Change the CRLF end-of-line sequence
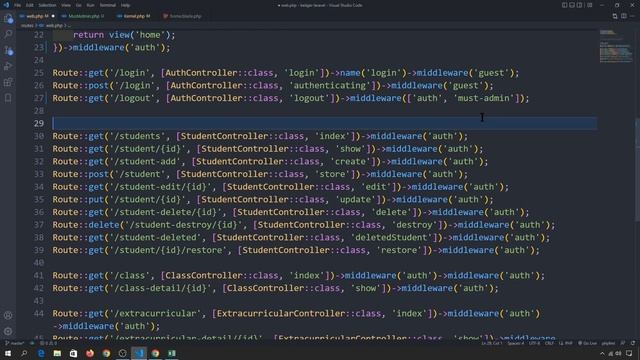 (549, 343)
